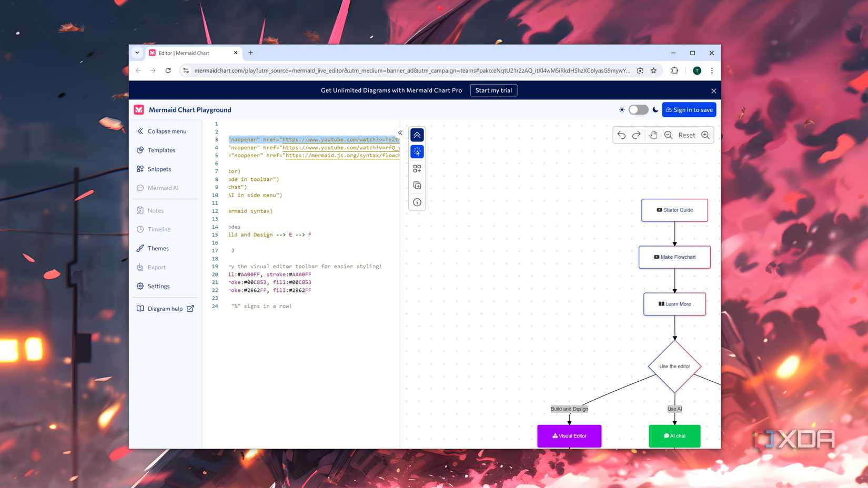
Task: Zoom out of the diagram
Action: pos(669,135)
